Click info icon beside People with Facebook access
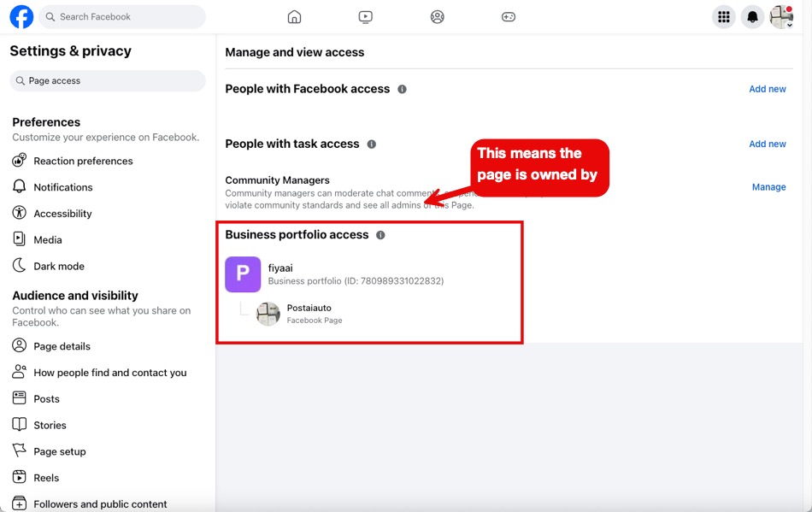The image size is (812, 512). point(402,89)
